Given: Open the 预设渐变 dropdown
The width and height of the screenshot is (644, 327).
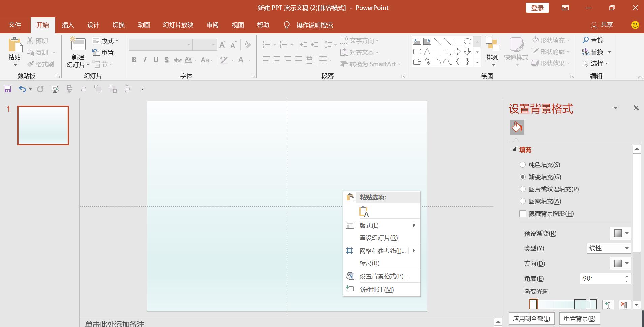Looking at the screenshot, I should click(620, 233).
